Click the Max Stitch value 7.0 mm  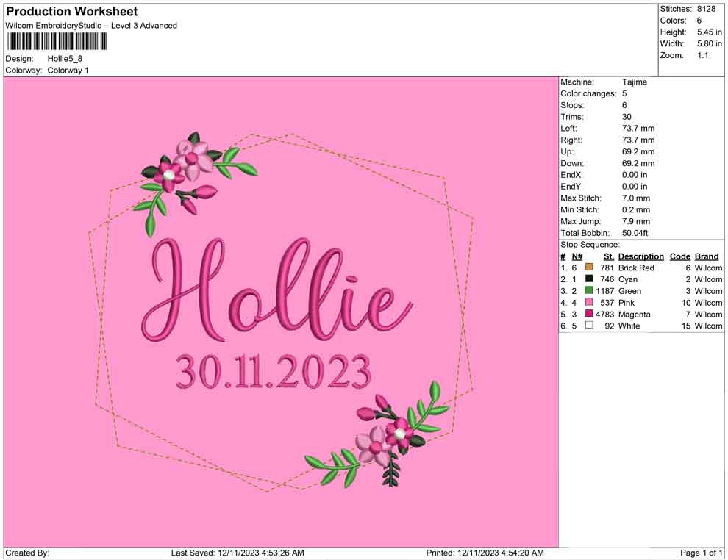pos(636,198)
